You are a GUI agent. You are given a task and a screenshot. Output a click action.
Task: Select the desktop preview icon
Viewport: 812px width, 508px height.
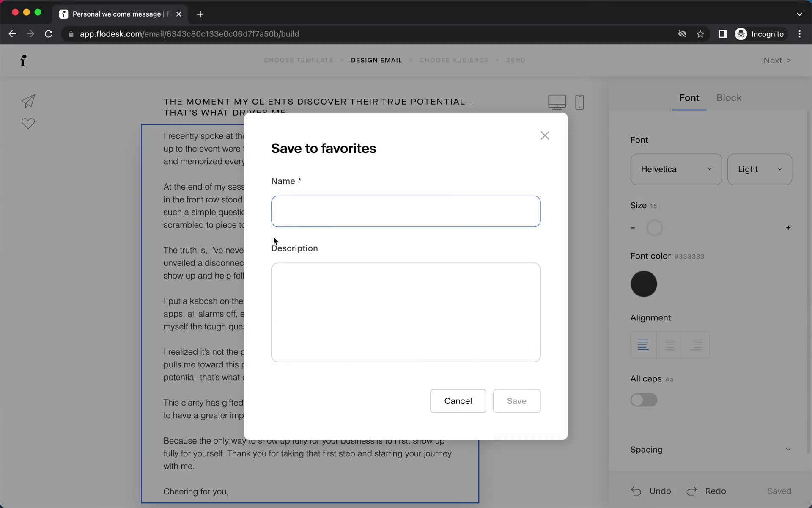coord(557,101)
